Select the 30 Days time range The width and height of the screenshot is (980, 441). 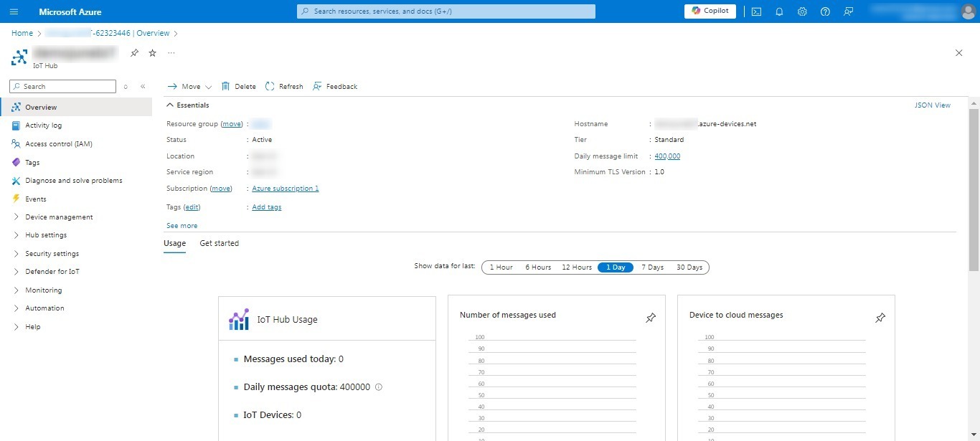(x=689, y=267)
